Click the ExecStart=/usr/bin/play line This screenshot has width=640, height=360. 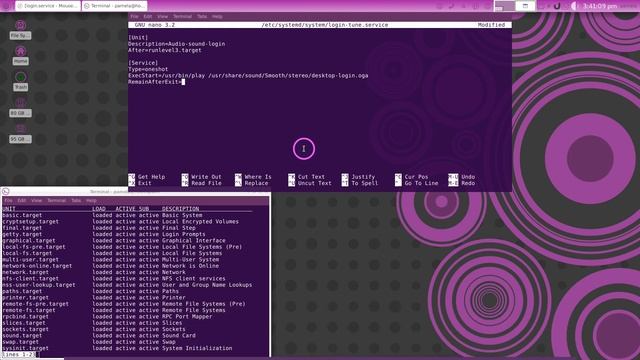tap(248, 76)
